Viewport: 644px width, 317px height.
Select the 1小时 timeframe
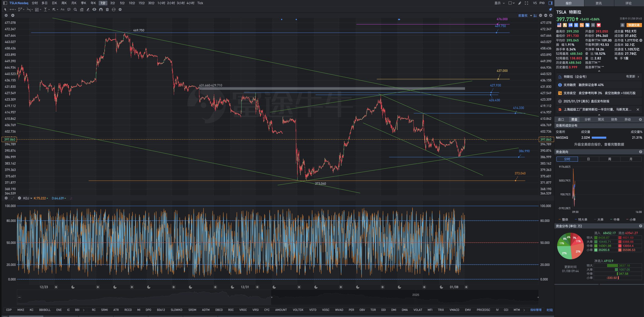click(161, 3)
